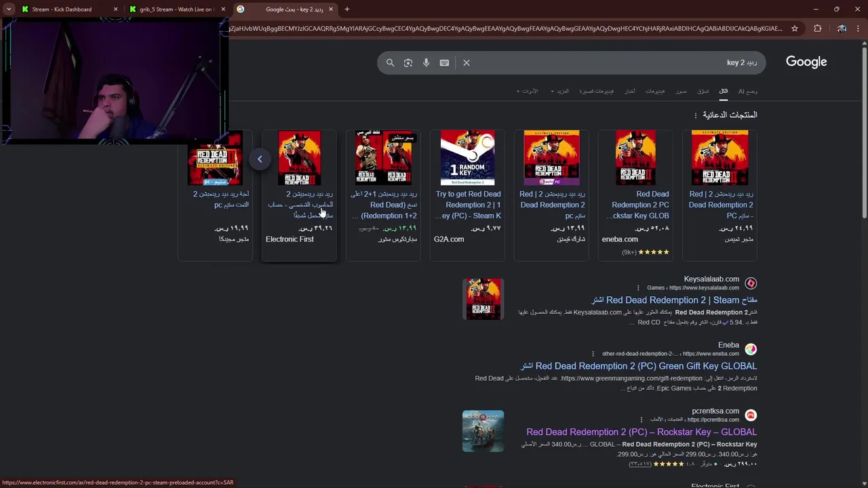
Task: Close the Stream - Kick Dashboard tab
Action: click(115, 9)
